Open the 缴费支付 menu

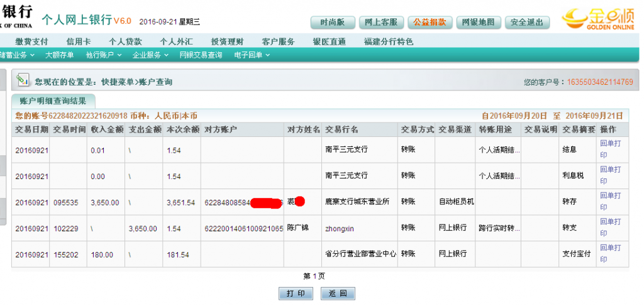click(31, 41)
